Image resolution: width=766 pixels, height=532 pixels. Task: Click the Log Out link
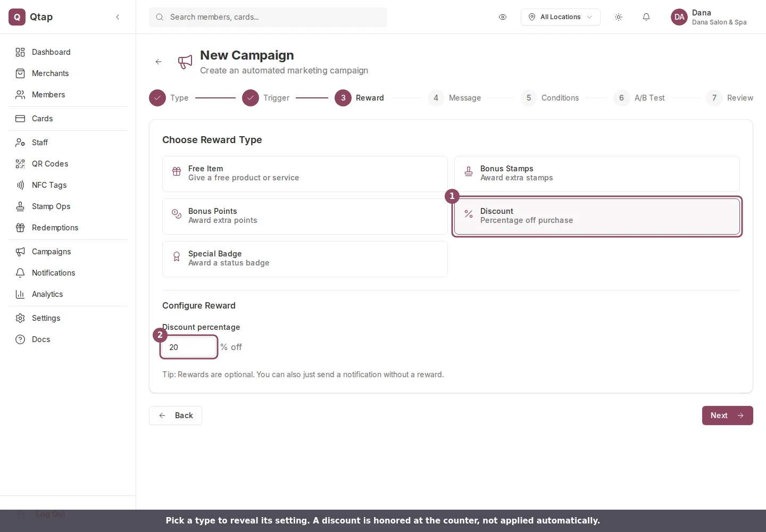(51, 514)
